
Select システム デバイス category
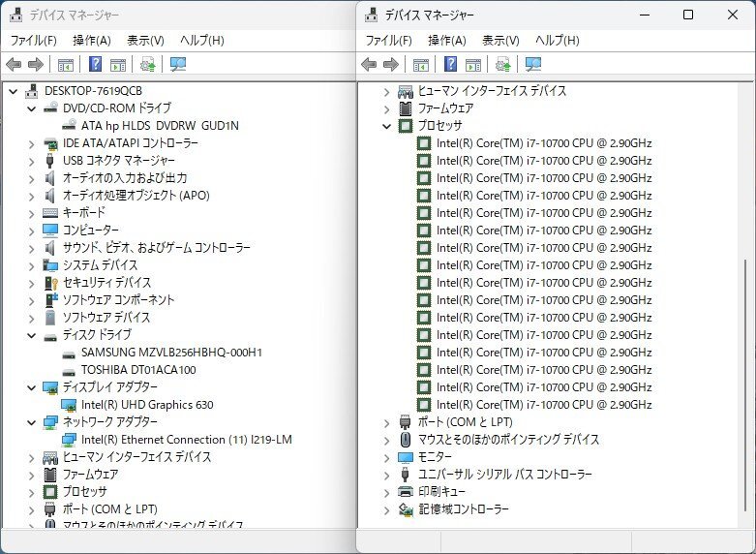point(101,265)
